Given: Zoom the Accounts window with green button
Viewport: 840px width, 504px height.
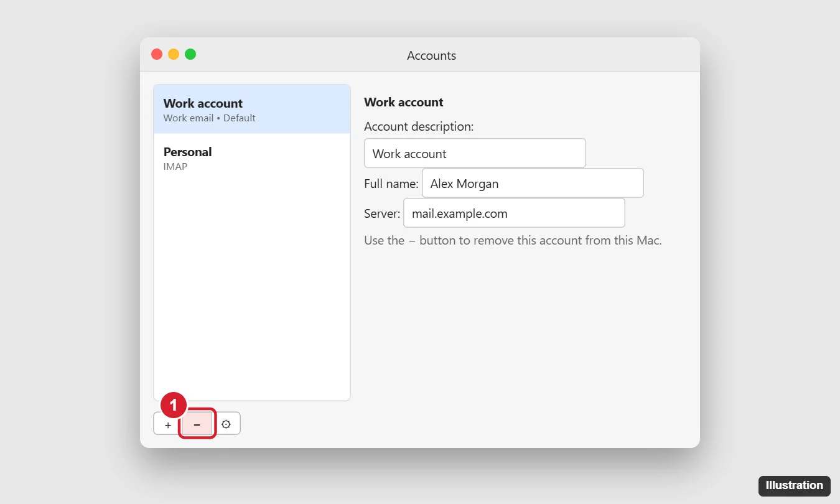Looking at the screenshot, I should (x=190, y=55).
